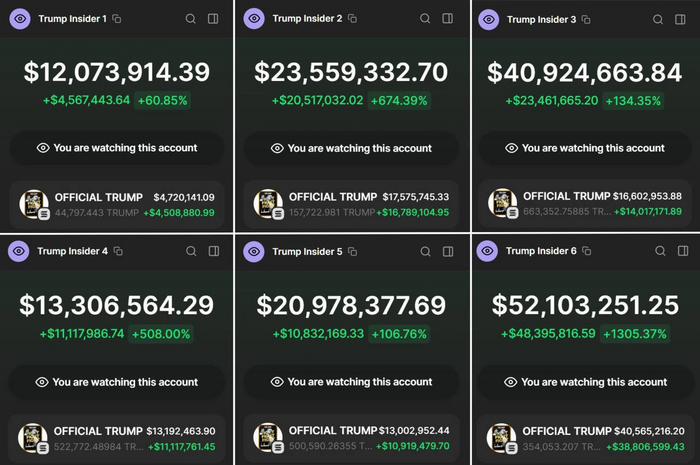Screen dimensions: 700x465
Task: Copy address icon next to Trump Insider 1
Action: [x=117, y=19]
